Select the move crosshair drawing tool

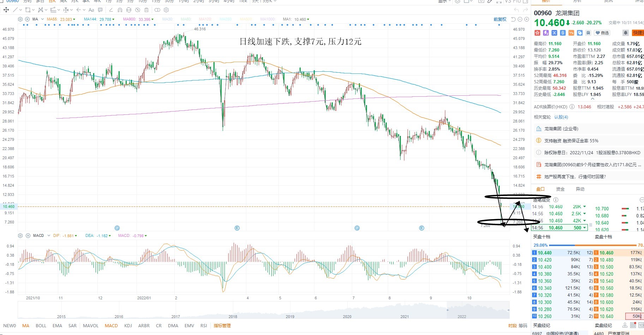coord(6,10)
